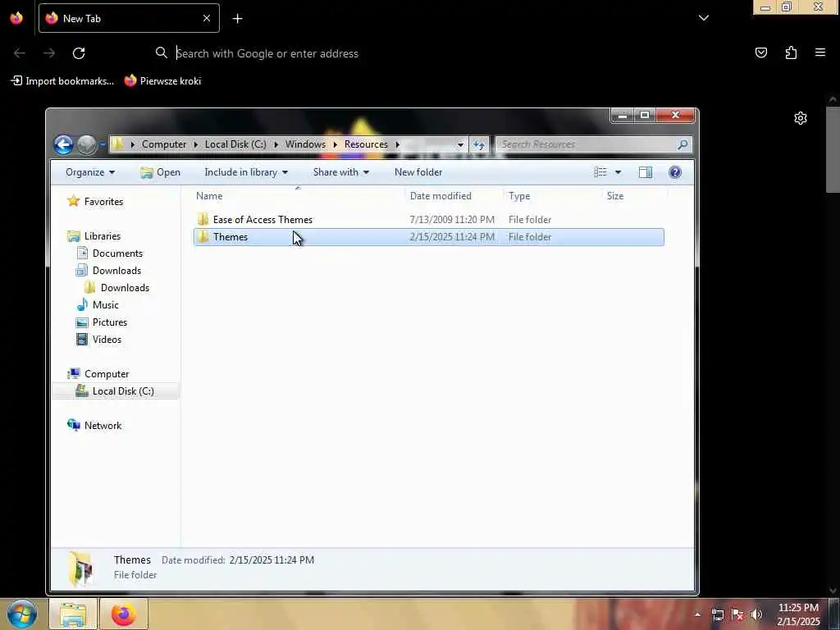Select Favorites in the navigation pane
The width and height of the screenshot is (840, 630).
[103, 202]
